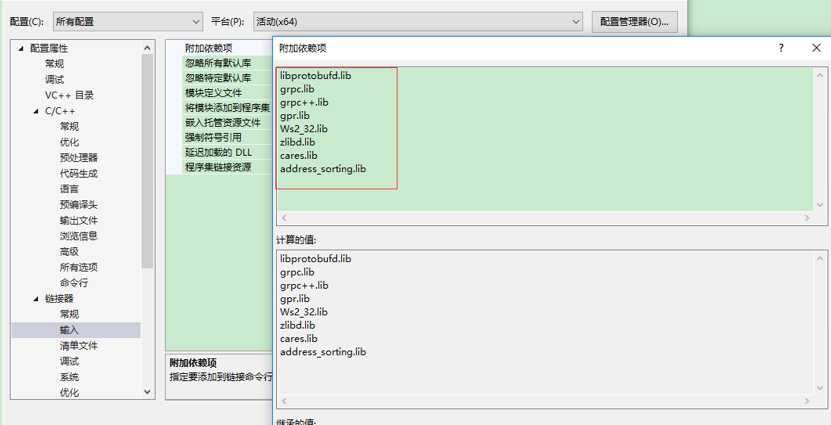The height and width of the screenshot is (425, 831).
Task: Select 常规 under 配置属性
Action: pos(54,64)
